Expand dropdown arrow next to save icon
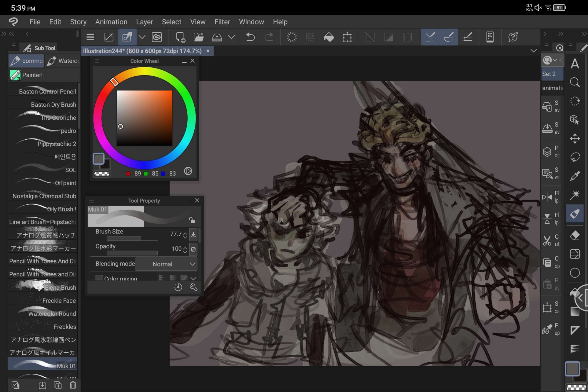The height and width of the screenshot is (392, 588). click(x=231, y=37)
